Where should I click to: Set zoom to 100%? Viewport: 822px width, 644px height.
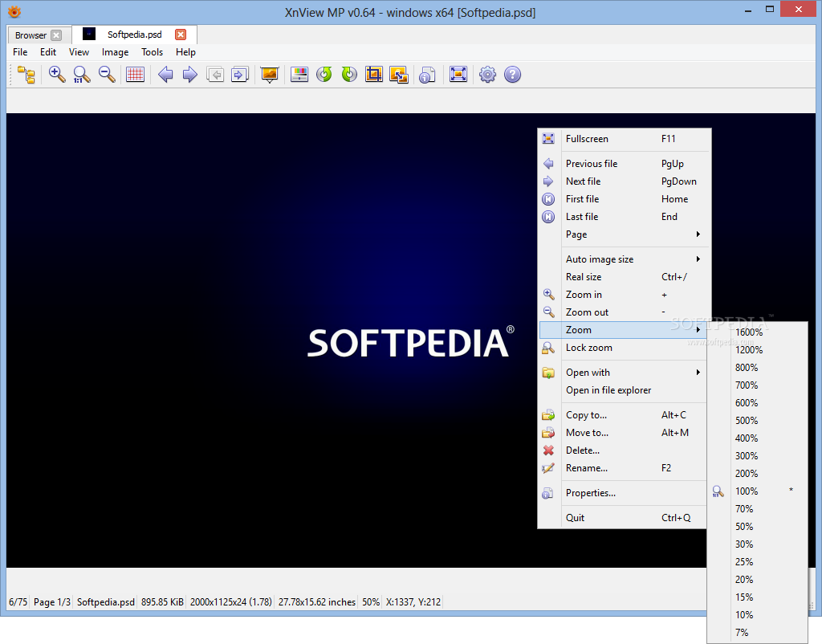758,491
